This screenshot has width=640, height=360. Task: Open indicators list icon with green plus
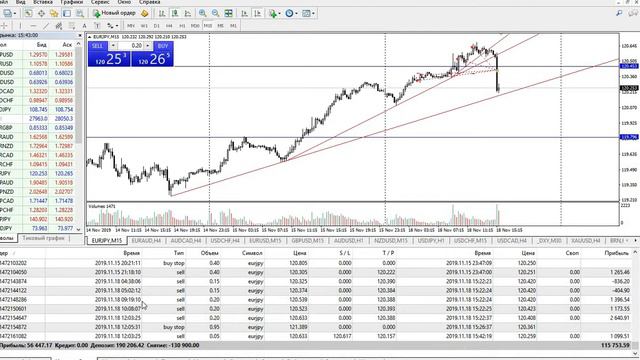click(272, 13)
